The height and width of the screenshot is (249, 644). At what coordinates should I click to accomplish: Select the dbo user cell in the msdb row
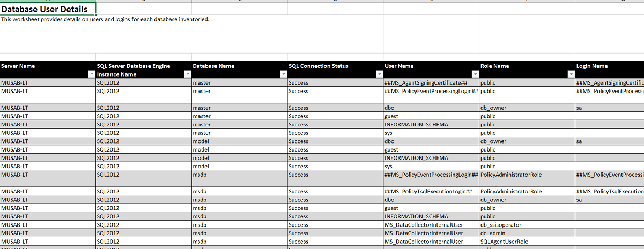tap(432, 200)
